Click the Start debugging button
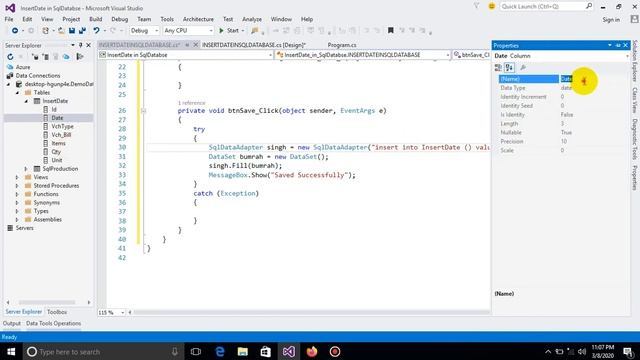This screenshot has width=640, height=360. click(x=229, y=31)
